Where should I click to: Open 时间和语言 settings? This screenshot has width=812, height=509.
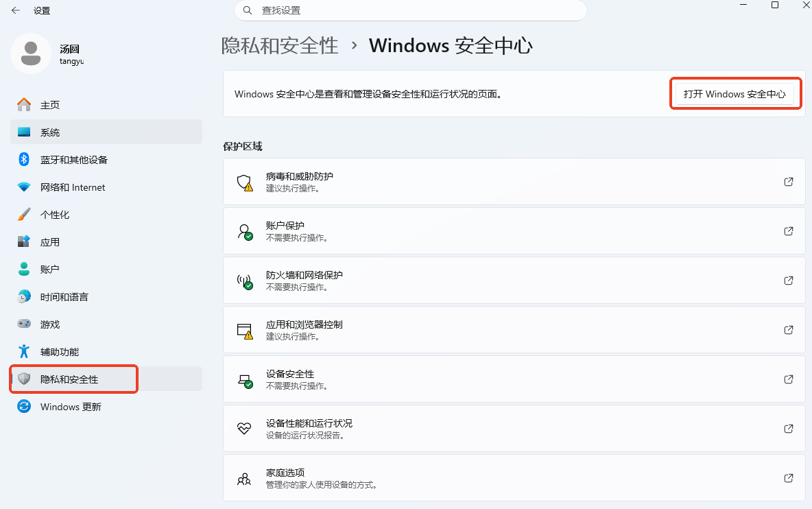106,297
